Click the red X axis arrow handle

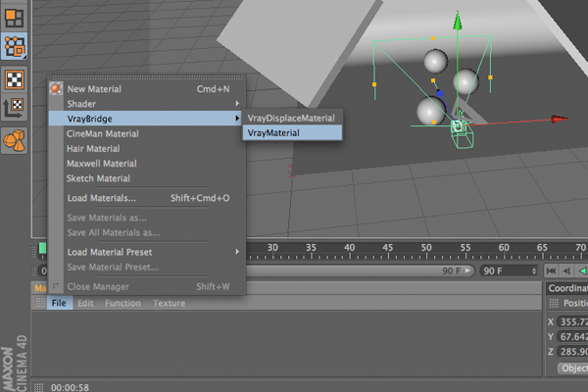pyautogui.click(x=560, y=119)
